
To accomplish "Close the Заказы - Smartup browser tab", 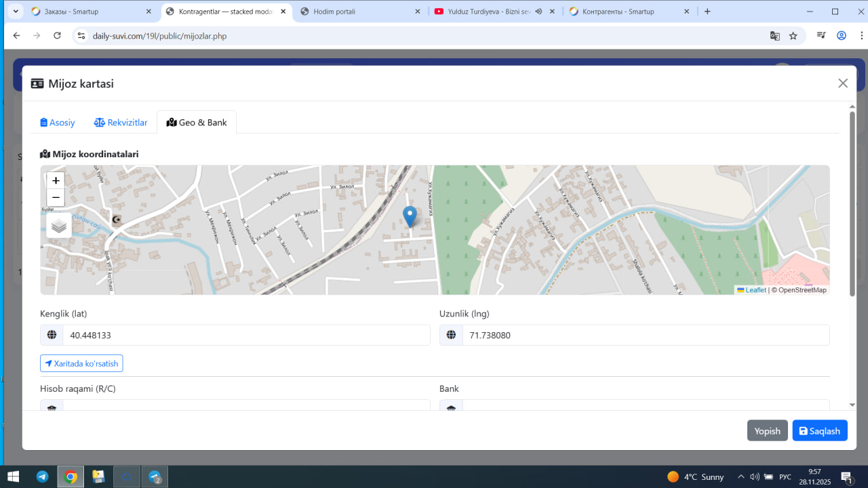I will point(149,12).
